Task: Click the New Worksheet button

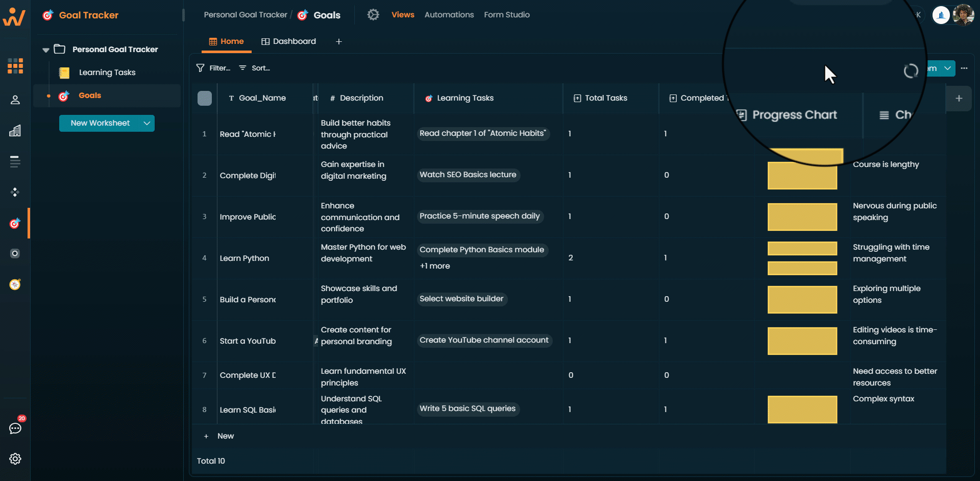Action: 100,123
